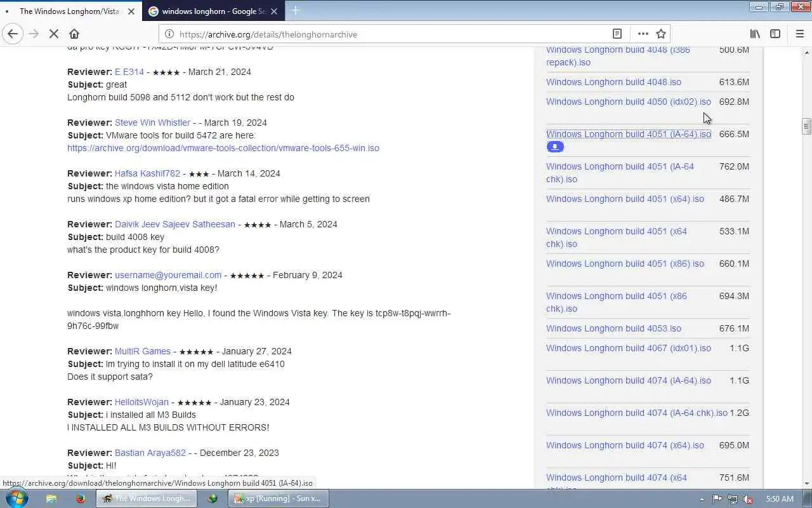Open reviewer Daivik Jeev Sajeev Satheesan link
Screen dimensions: 812x508
click(175, 224)
